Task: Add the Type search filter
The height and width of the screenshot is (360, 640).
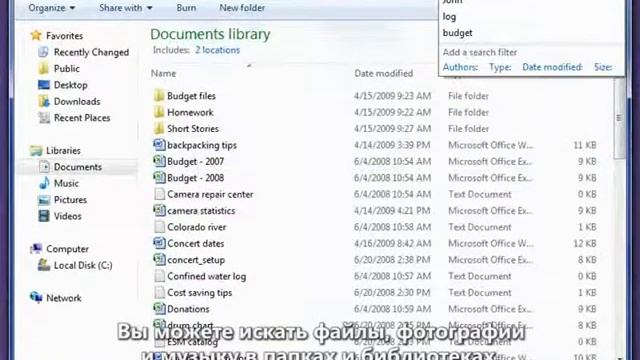Action: [x=500, y=67]
